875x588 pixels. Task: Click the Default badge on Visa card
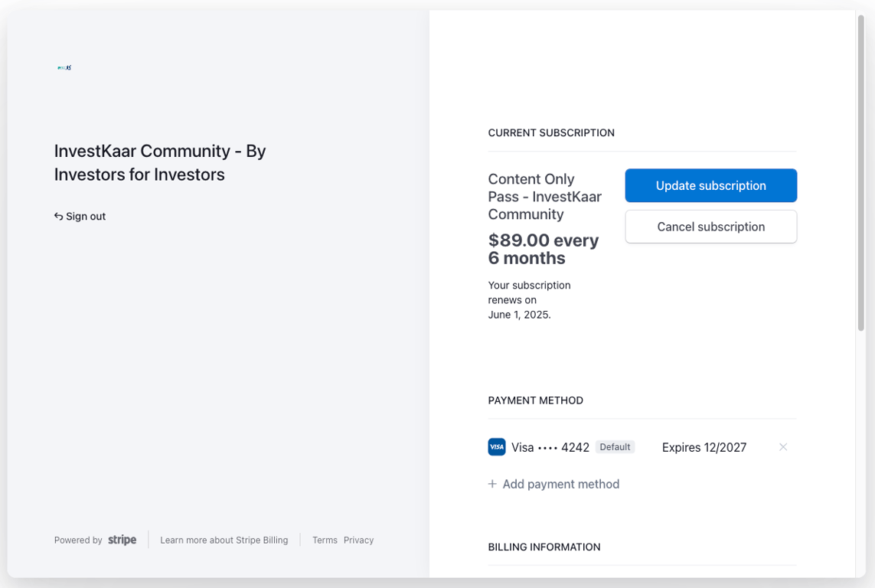click(x=615, y=447)
